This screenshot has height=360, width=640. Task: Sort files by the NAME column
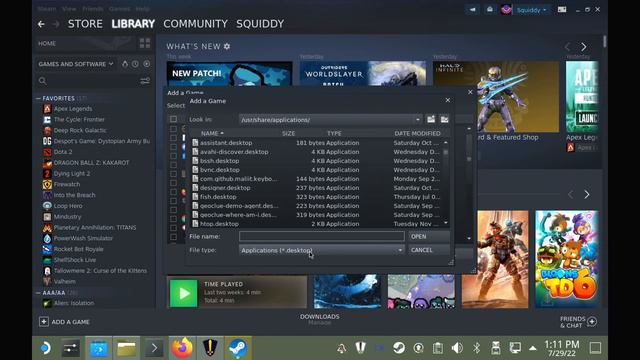tap(212, 133)
